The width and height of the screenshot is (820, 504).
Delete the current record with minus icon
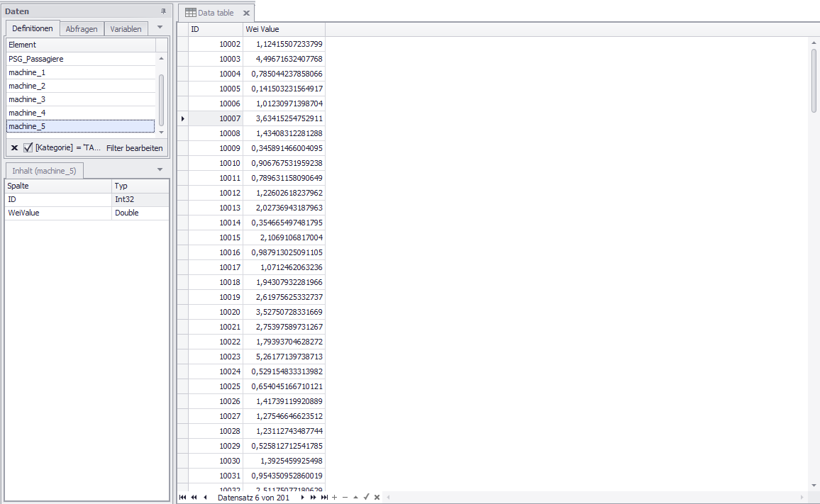pyautogui.click(x=345, y=498)
